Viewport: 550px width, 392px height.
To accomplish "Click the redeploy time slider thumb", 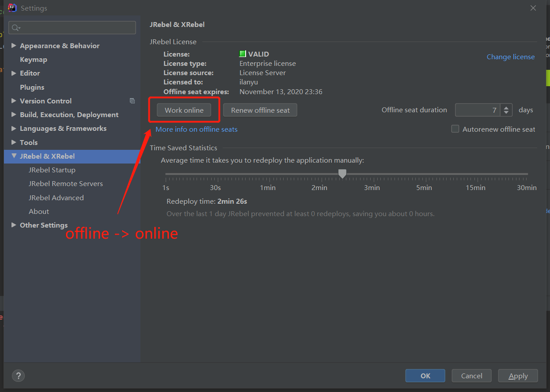I will 342,174.
